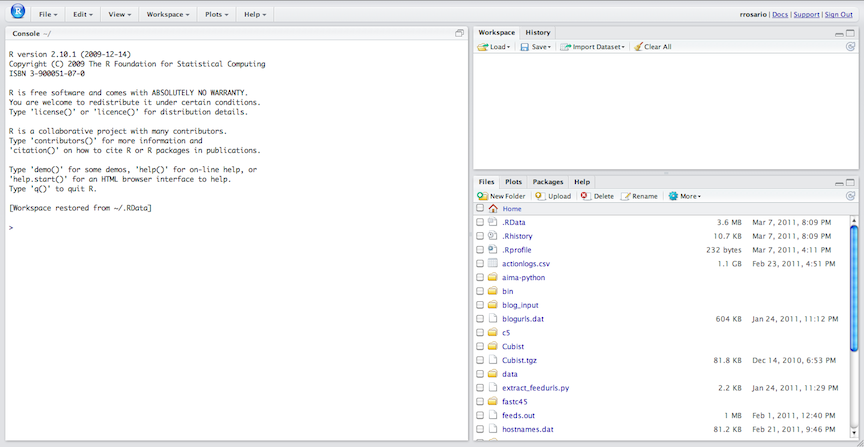The image size is (864, 447).
Task: Open the View menu dropdown
Action: (x=120, y=14)
